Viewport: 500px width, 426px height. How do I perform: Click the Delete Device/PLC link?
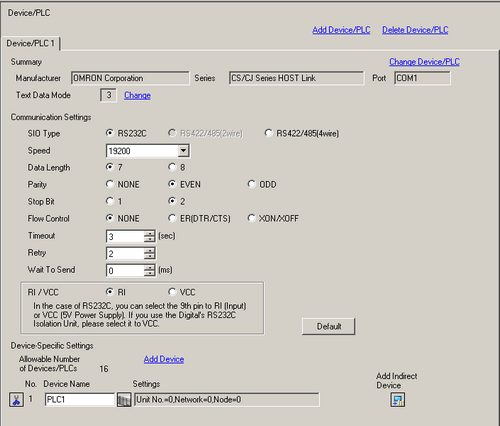pyautogui.click(x=415, y=30)
